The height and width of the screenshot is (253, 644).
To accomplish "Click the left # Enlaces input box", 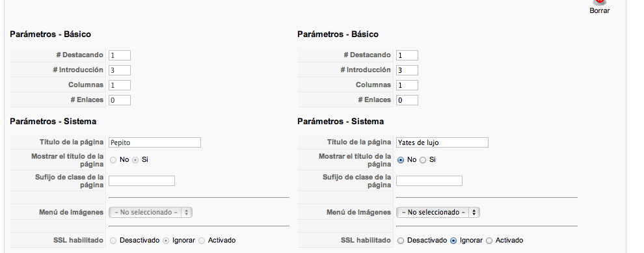I will click(120, 100).
